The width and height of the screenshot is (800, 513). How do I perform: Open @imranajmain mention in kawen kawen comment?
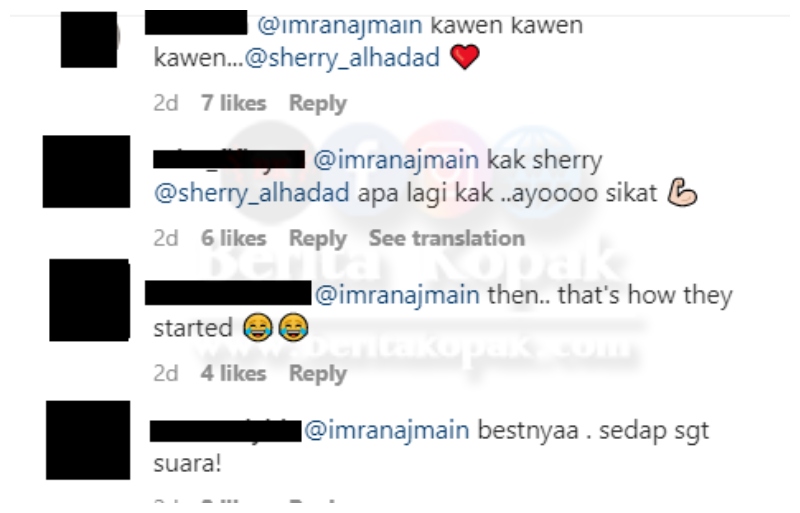pos(340,25)
